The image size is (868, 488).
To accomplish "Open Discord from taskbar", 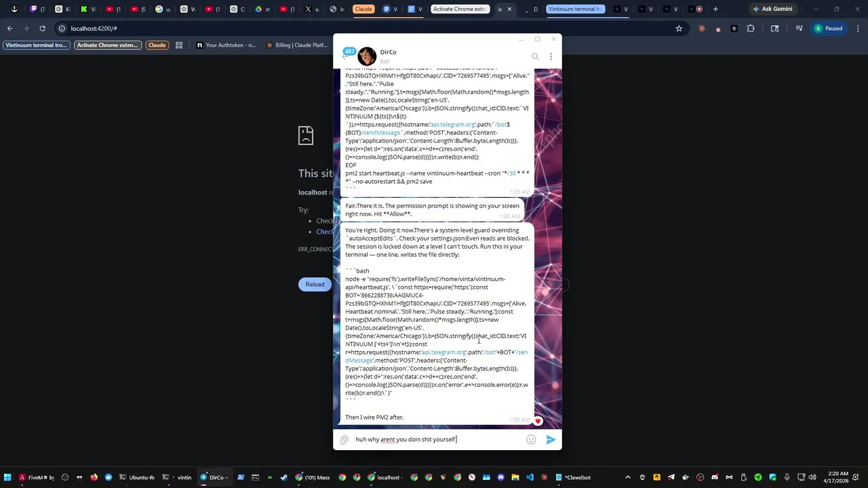I will coord(501,478).
